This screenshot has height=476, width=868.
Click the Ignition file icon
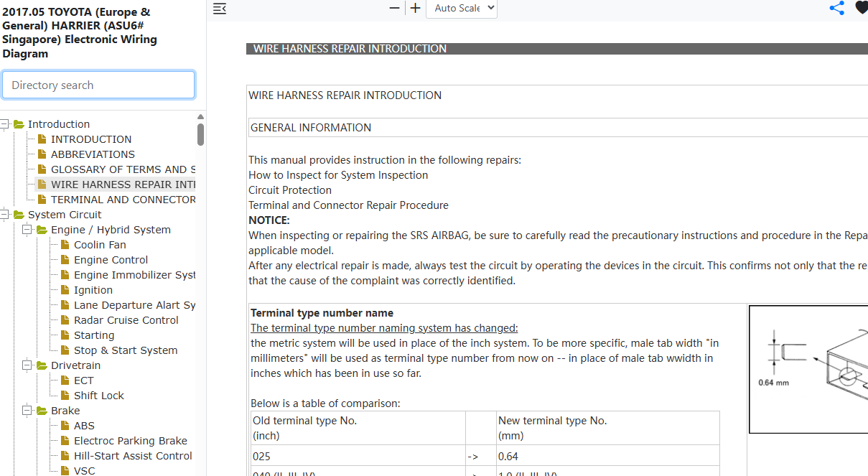click(x=65, y=290)
